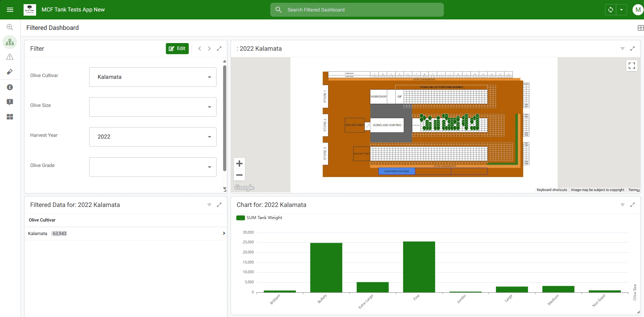Click the Search Filtered Dashboard field
This screenshot has height=317, width=644.
pyautogui.click(x=357, y=10)
